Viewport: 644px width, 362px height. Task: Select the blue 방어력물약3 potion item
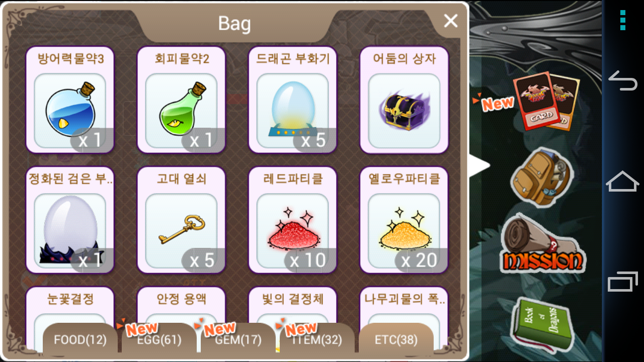[70, 100]
